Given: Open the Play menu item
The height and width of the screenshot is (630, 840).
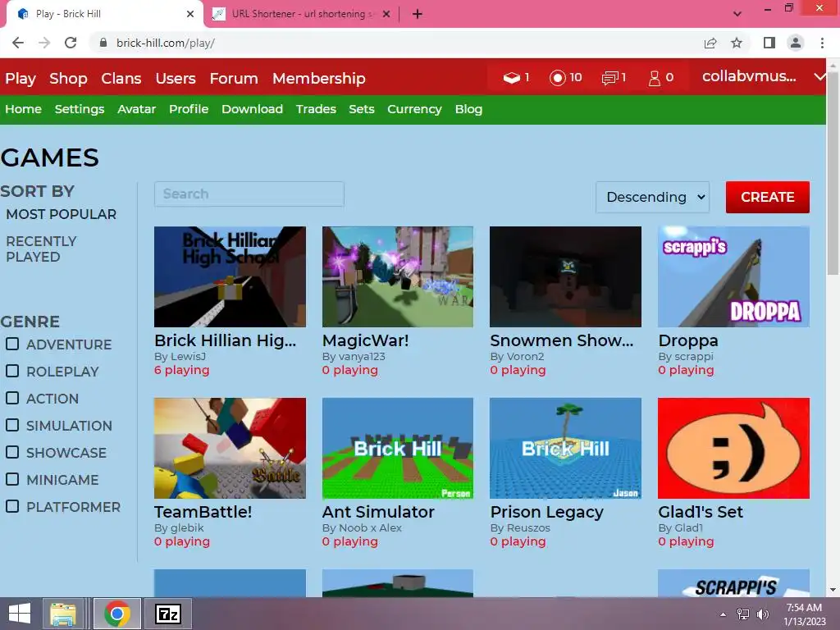Looking at the screenshot, I should point(21,79).
